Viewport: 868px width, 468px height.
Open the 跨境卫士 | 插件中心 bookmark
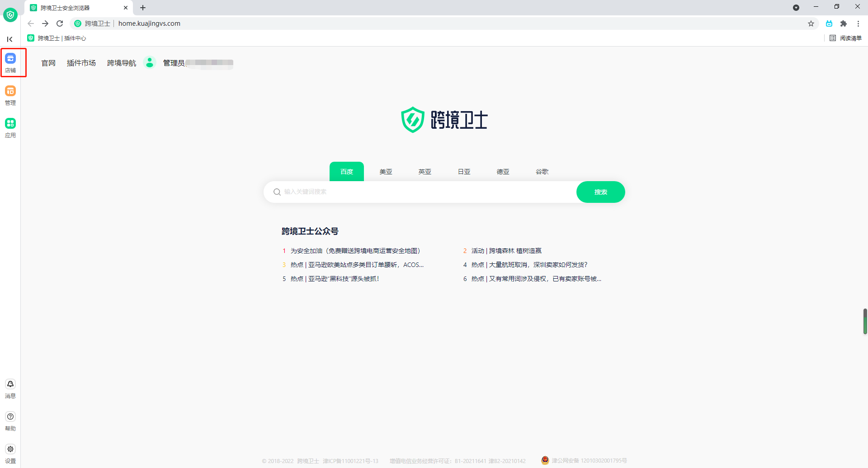pyautogui.click(x=57, y=38)
